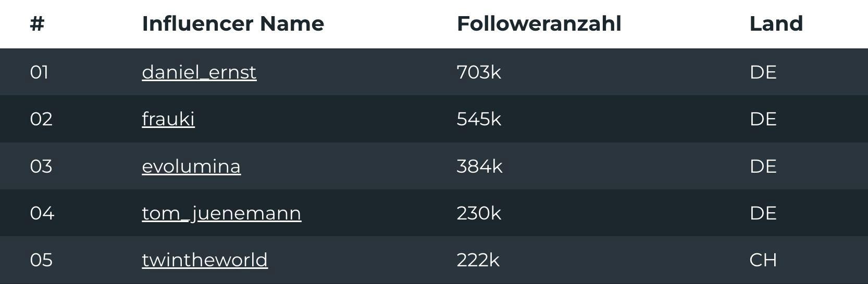
Task: Click the Influencer Name column header
Action: pyautogui.click(x=233, y=24)
